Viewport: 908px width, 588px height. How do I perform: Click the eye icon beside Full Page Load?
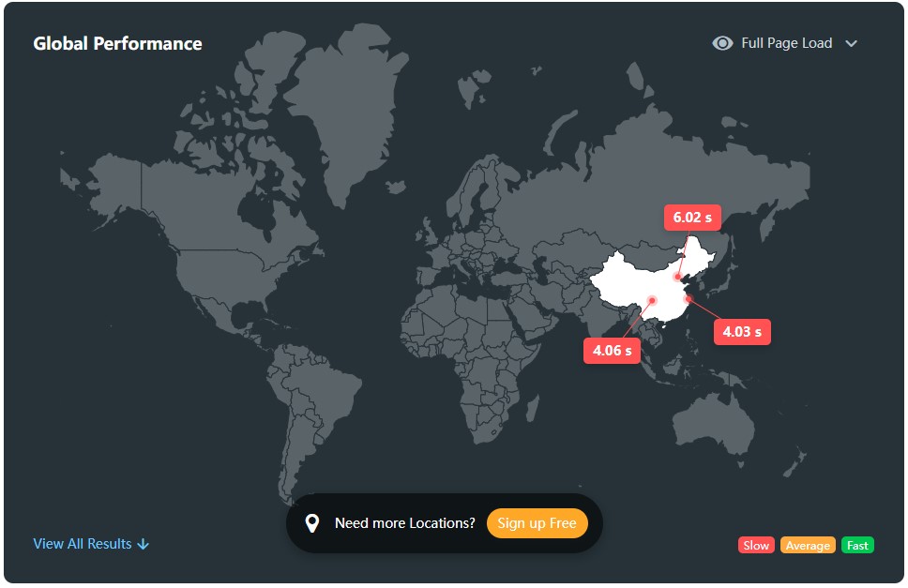coord(722,43)
